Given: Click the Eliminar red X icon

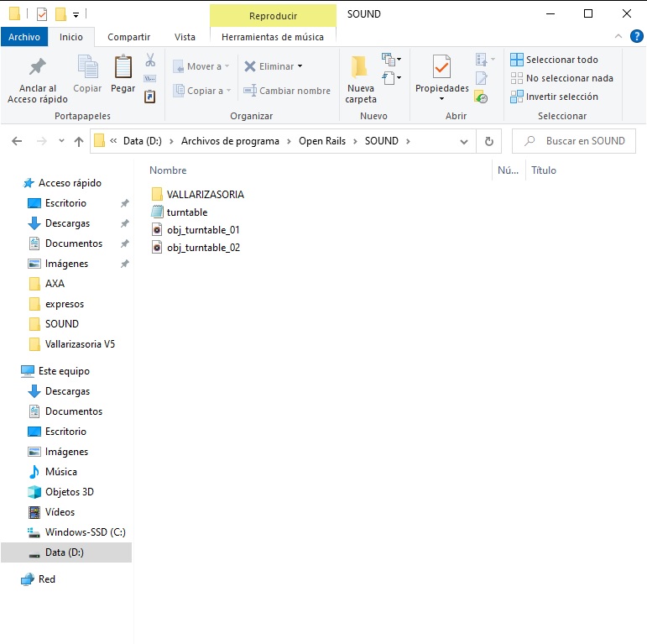Looking at the screenshot, I should (250, 66).
